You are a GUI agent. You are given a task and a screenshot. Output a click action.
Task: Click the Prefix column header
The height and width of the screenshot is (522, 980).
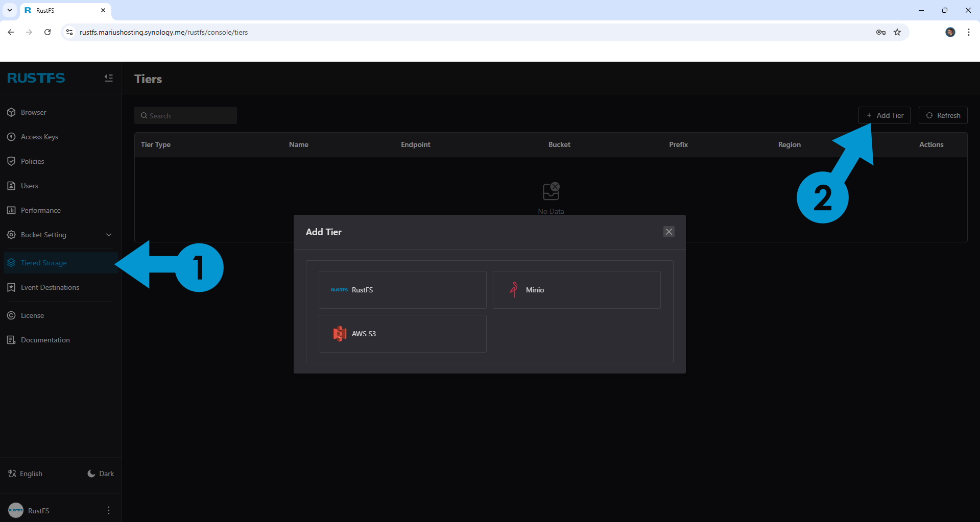point(679,144)
